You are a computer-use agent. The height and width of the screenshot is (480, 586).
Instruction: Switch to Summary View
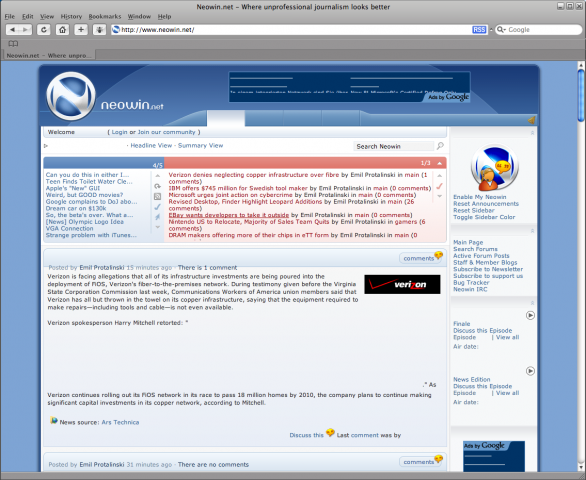200,145
